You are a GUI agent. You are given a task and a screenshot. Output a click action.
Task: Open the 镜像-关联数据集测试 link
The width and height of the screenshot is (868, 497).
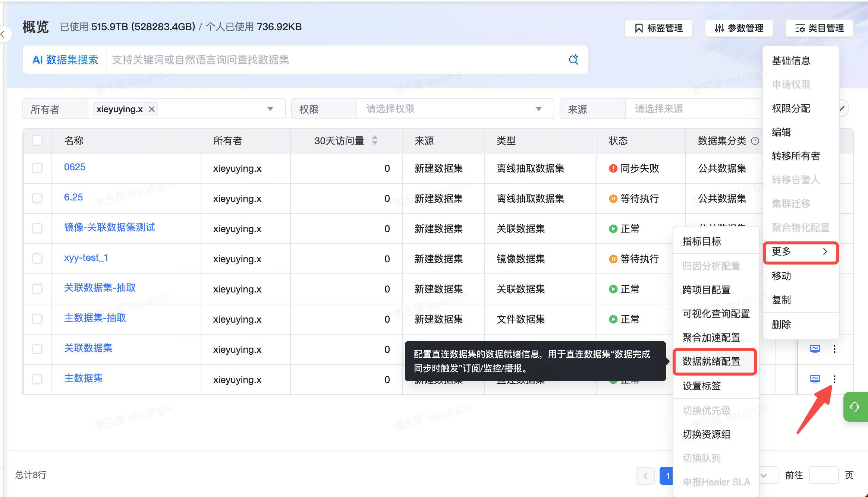coord(109,227)
